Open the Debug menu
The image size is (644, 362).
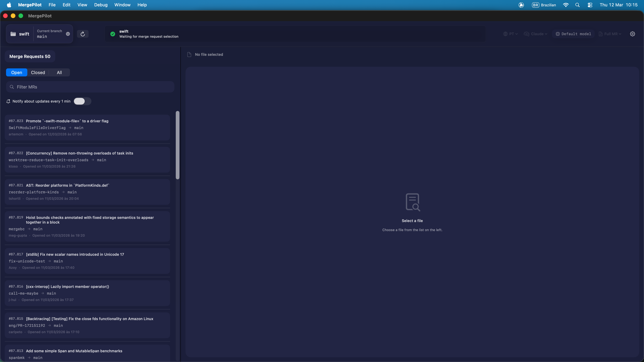tap(101, 5)
